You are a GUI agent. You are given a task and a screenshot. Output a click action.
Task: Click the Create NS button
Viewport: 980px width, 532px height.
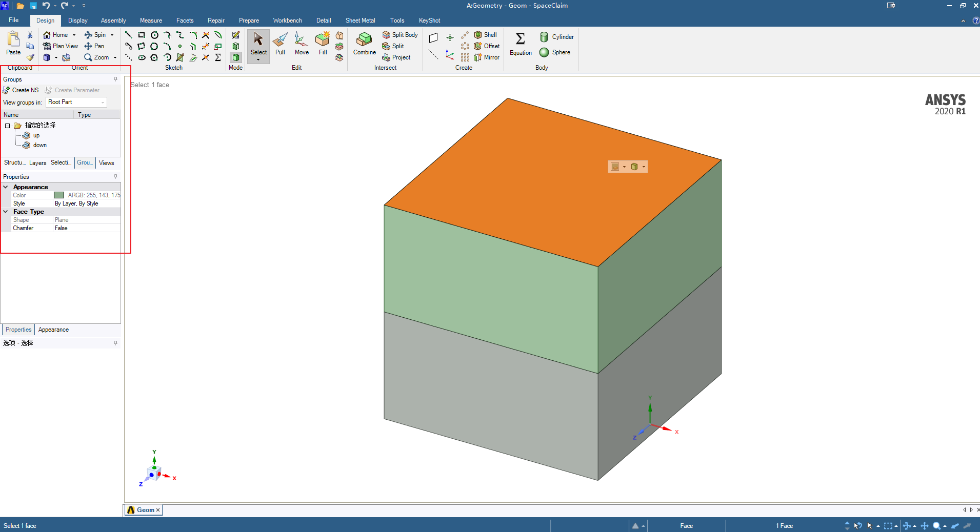tap(21, 90)
